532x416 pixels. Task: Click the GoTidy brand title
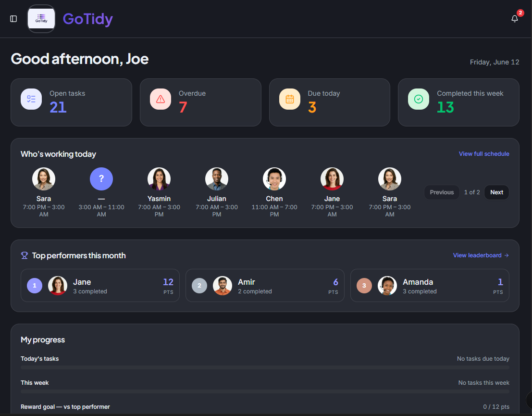(x=88, y=19)
